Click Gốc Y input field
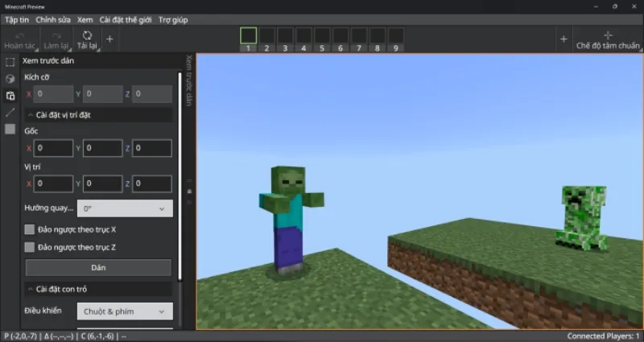 [x=103, y=148]
